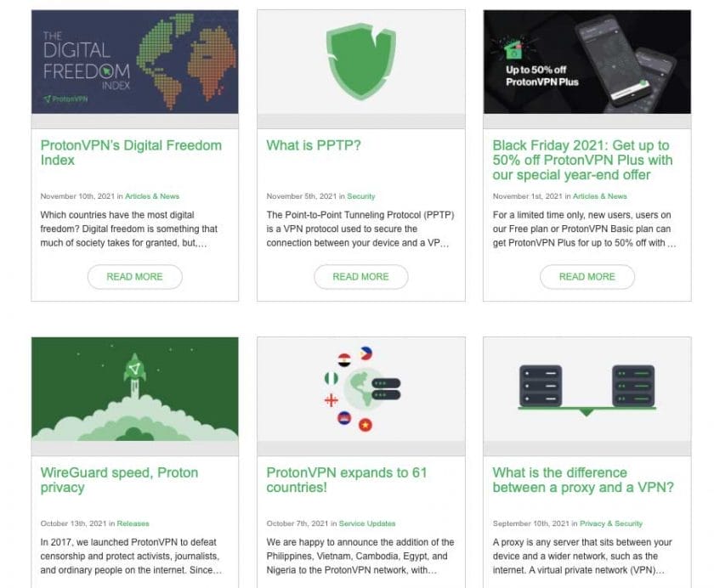
Task: Open the Black Friday 2021 article title
Action: pos(582,160)
